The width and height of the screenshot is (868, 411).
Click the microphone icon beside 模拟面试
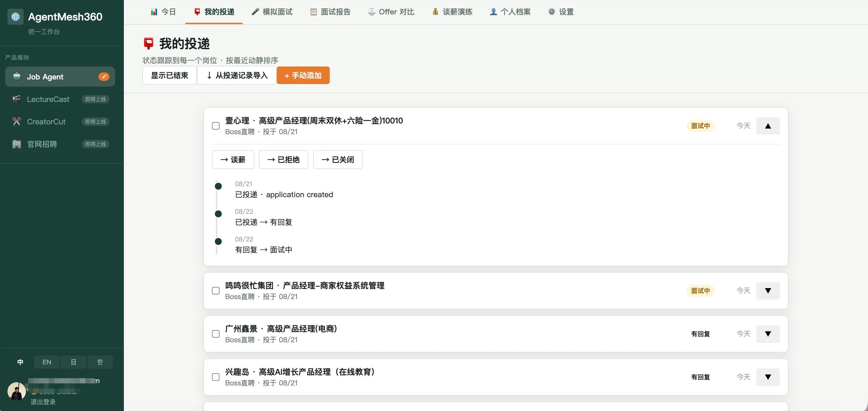[x=255, y=12]
